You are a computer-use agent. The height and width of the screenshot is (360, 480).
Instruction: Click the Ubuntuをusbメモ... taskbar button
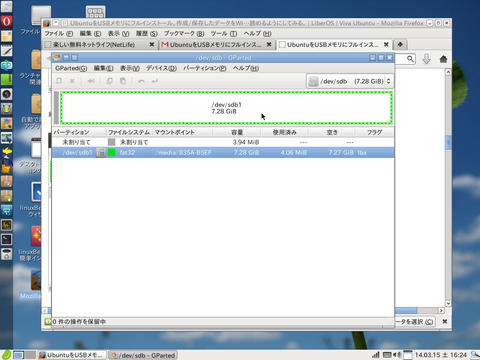[x=72, y=355]
